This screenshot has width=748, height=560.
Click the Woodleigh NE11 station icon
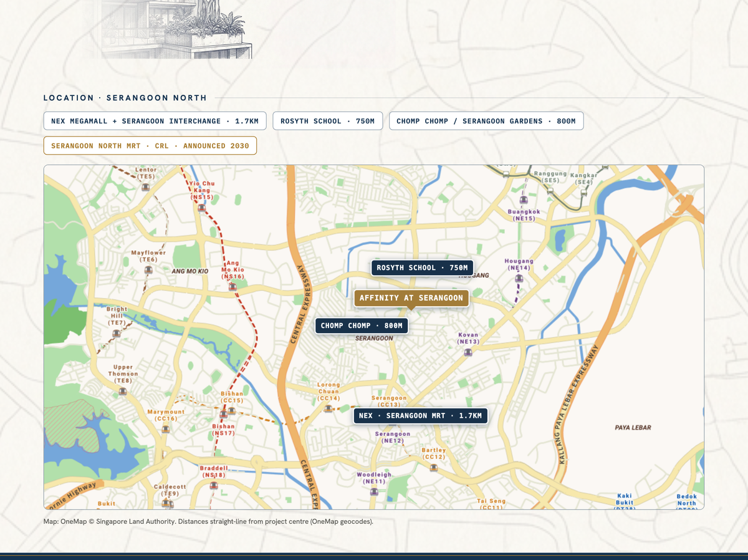point(374,491)
